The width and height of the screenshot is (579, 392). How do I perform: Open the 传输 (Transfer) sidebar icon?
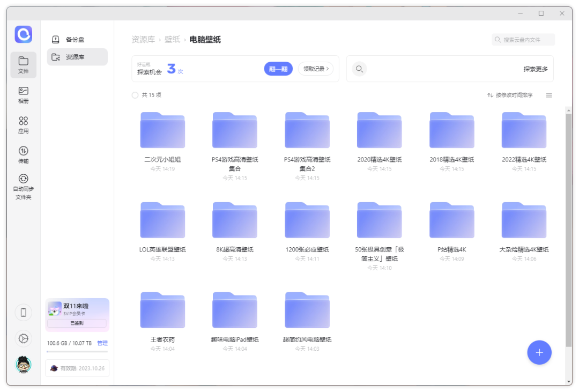point(23,155)
